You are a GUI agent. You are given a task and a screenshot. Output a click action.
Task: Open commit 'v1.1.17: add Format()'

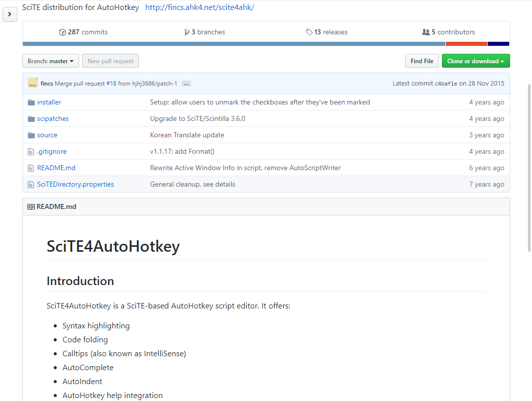(182, 151)
